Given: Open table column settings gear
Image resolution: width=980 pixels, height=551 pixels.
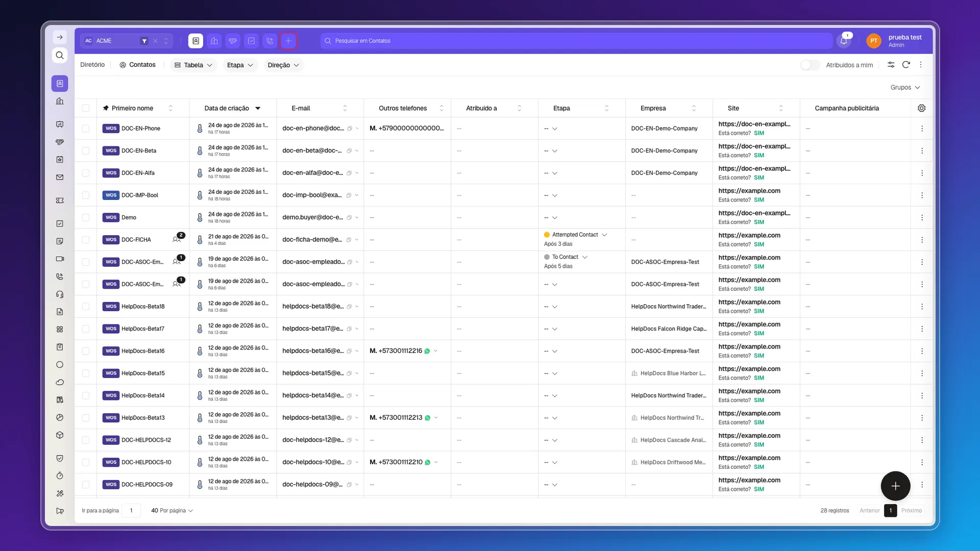Looking at the screenshot, I should point(921,108).
